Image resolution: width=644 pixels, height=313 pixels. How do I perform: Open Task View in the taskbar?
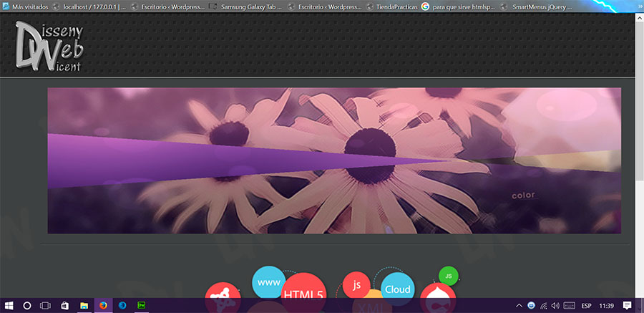click(45, 305)
